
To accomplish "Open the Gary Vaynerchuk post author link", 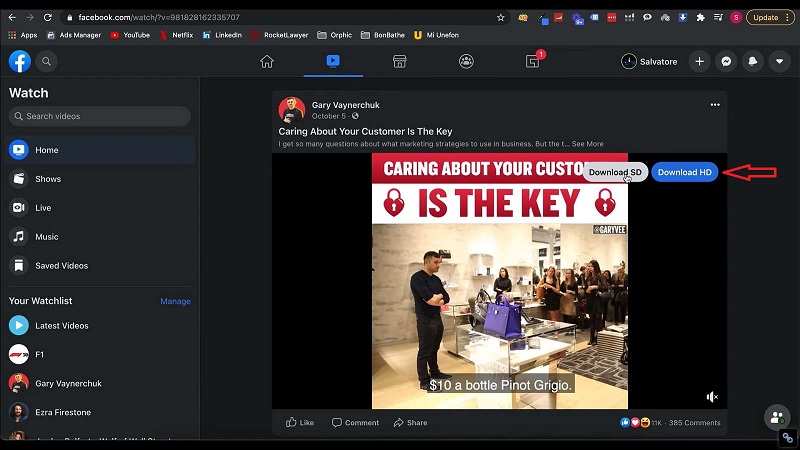I will (345, 105).
